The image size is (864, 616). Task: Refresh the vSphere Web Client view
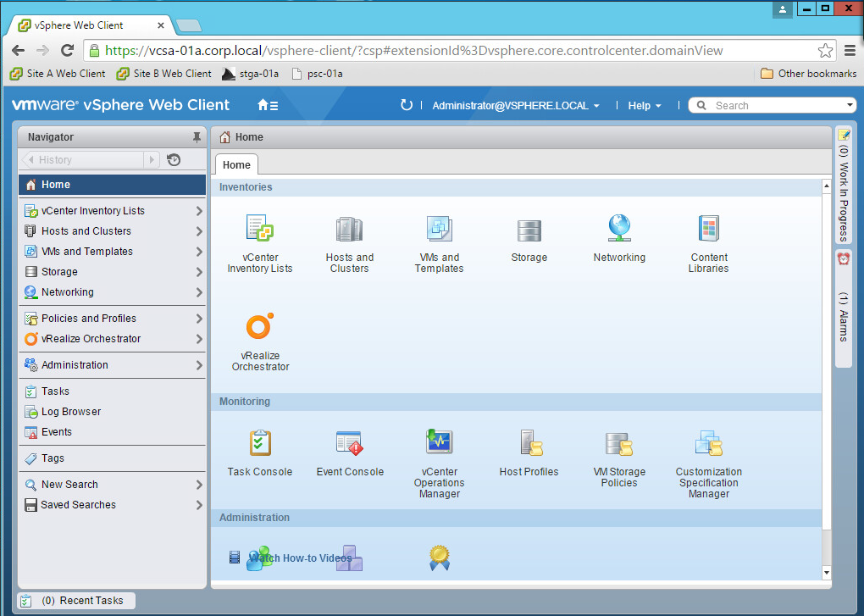pyautogui.click(x=406, y=105)
